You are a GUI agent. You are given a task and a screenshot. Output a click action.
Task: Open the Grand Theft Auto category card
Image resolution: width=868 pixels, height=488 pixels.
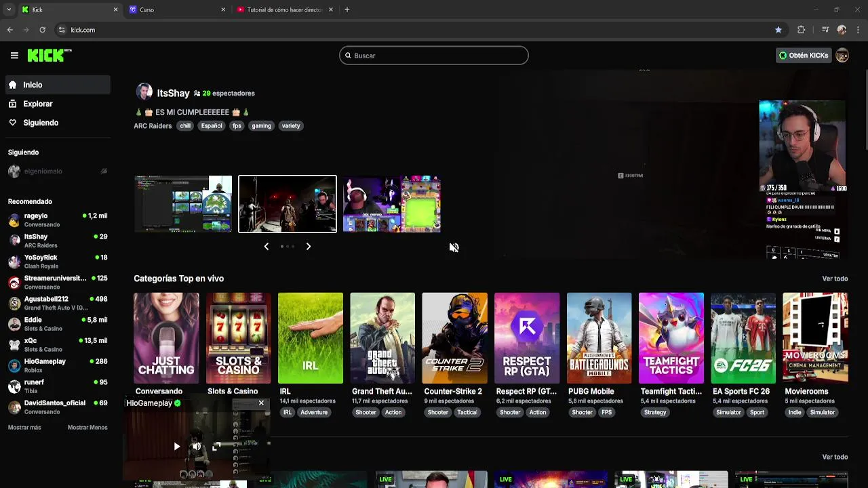coord(382,338)
